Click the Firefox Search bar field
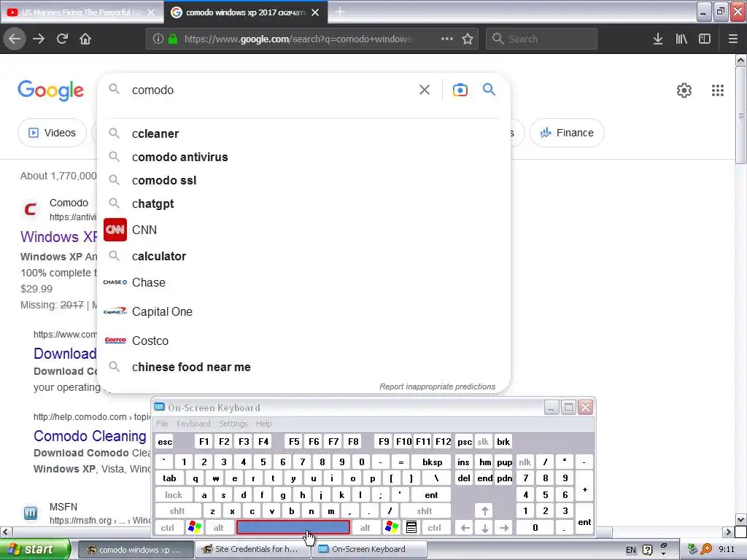747x560 pixels. coord(542,39)
